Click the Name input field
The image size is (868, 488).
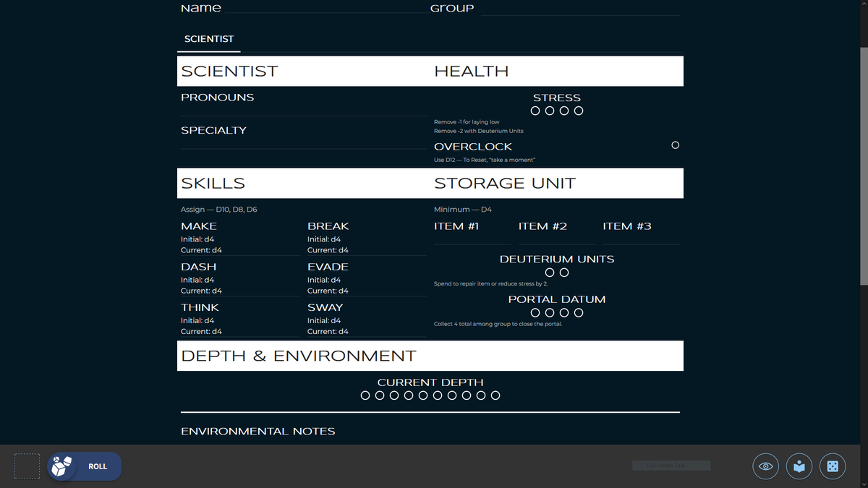326,8
